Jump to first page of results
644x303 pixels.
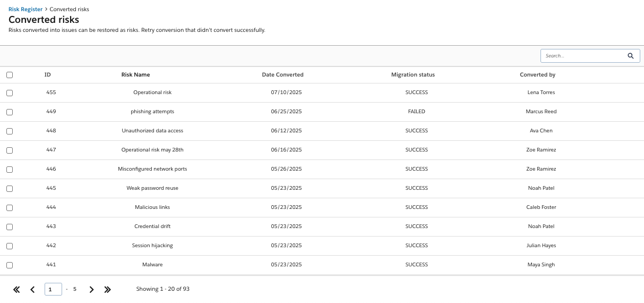16,290
